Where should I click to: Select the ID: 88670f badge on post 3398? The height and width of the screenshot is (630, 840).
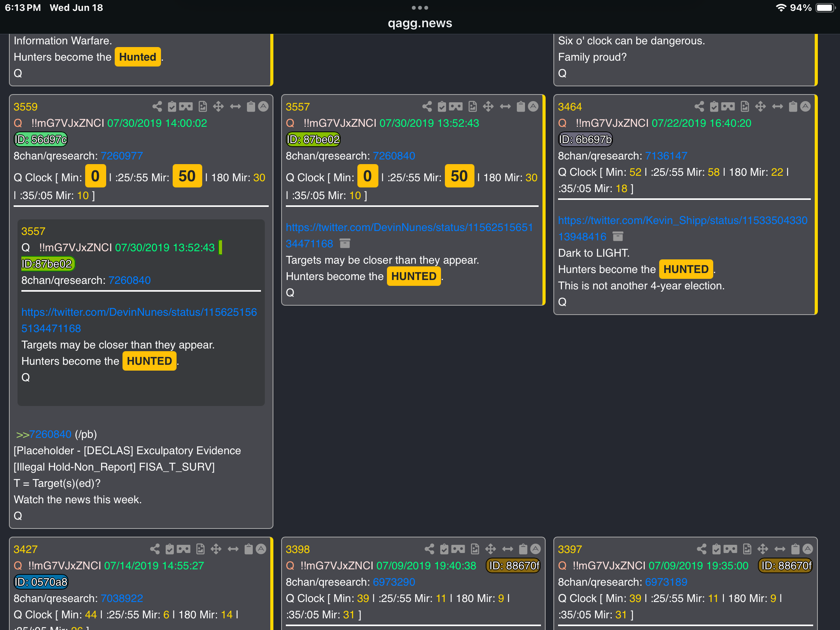[513, 565]
